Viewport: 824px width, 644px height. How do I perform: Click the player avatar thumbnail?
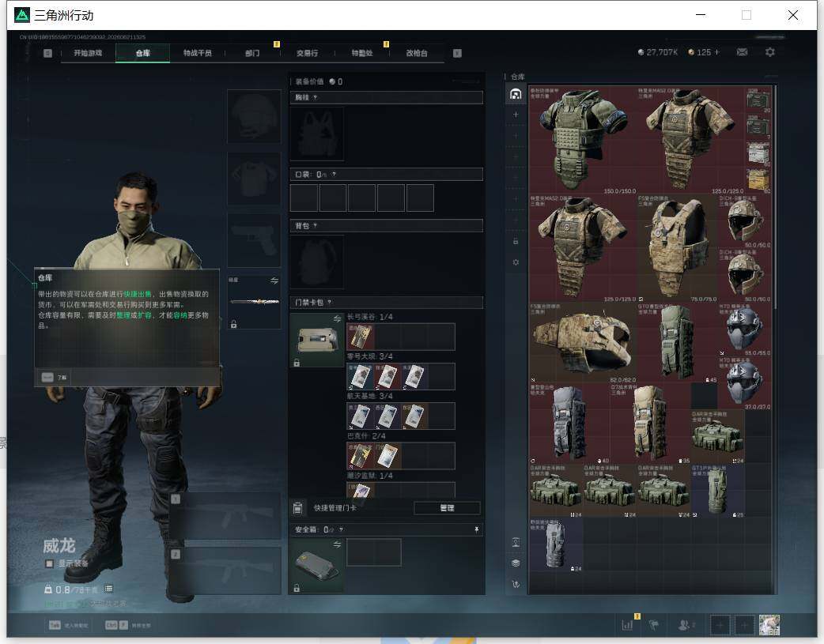coord(769,625)
